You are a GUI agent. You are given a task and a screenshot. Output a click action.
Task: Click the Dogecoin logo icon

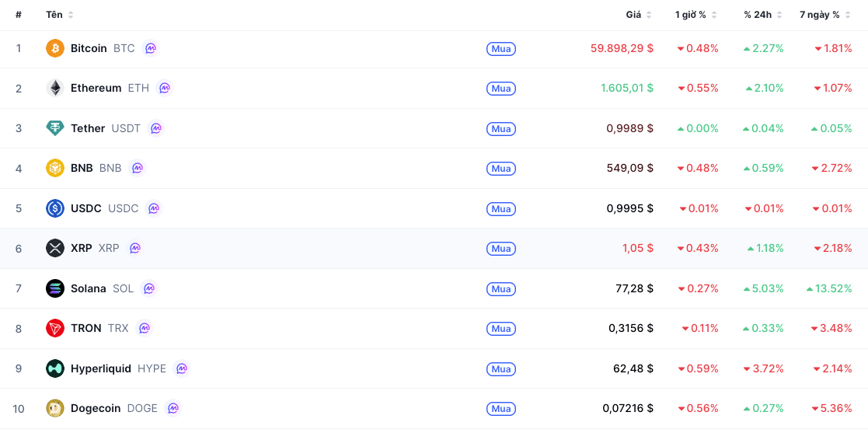tap(55, 409)
